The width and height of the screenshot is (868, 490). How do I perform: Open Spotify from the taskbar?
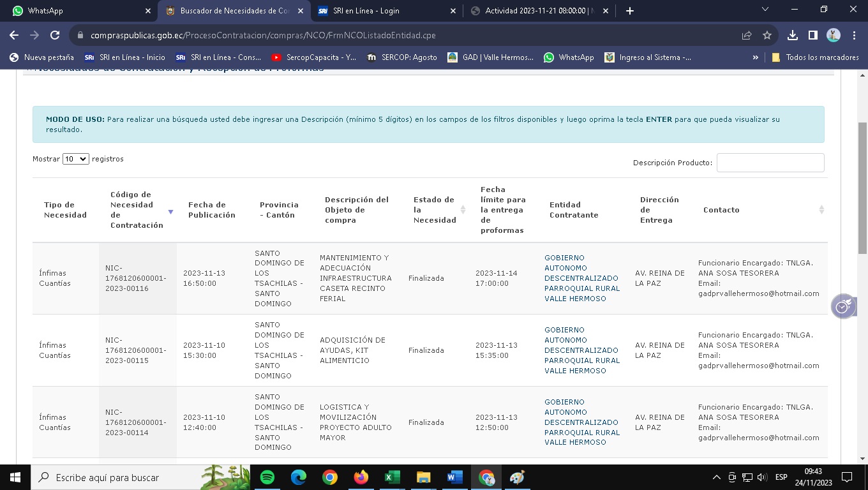267,477
